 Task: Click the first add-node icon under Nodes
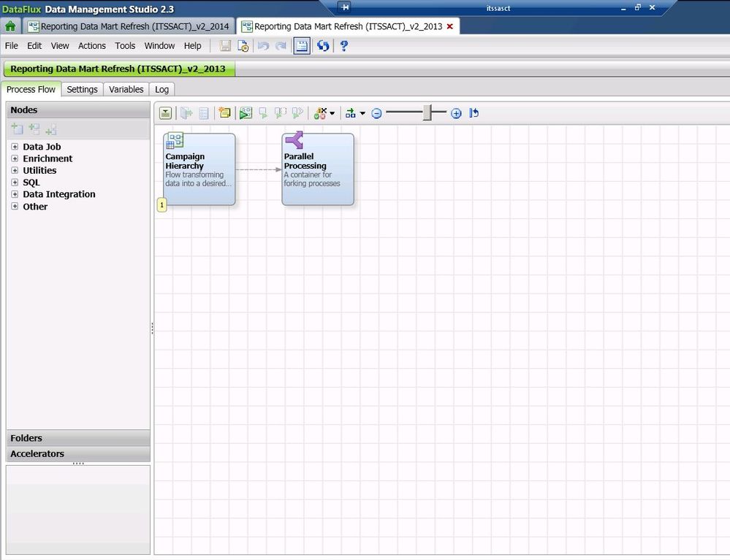(x=18, y=129)
